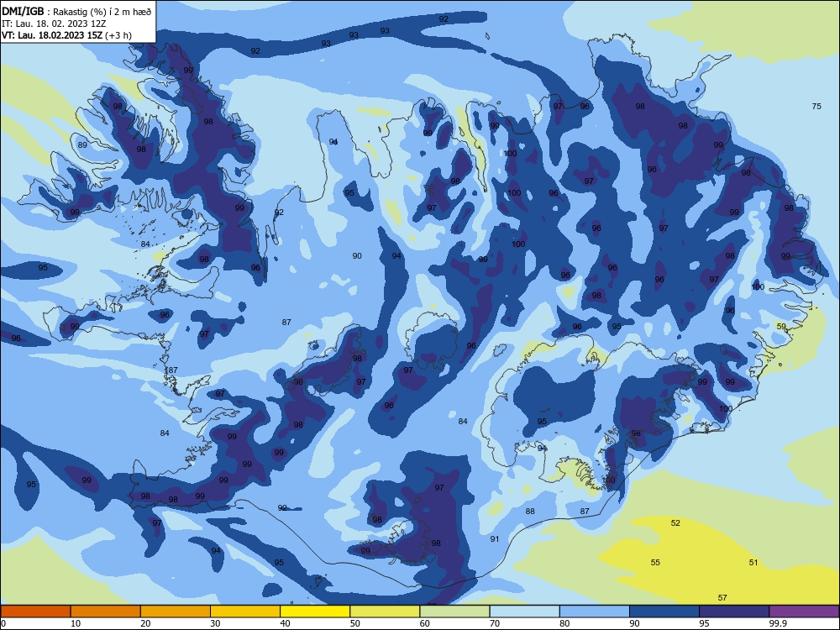This screenshot has height=630, width=840.
Task: Click the humidity value 55 in the yellow area
Action: (655, 563)
